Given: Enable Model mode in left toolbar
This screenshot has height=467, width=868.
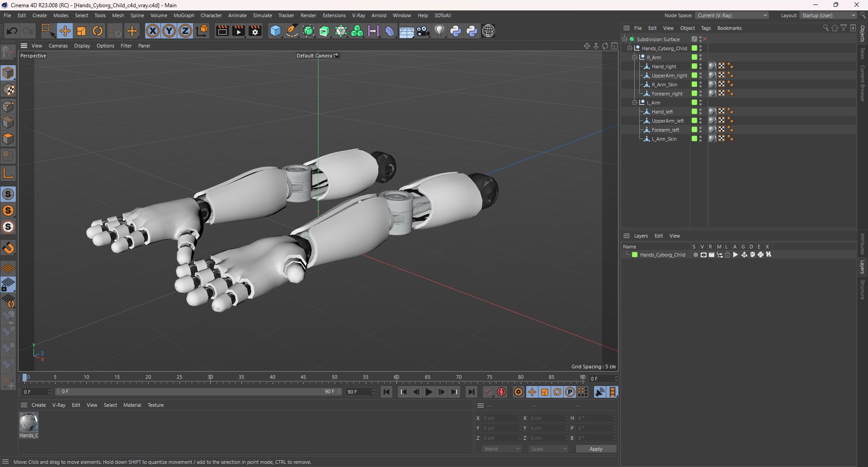Looking at the screenshot, I should (x=8, y=73).
